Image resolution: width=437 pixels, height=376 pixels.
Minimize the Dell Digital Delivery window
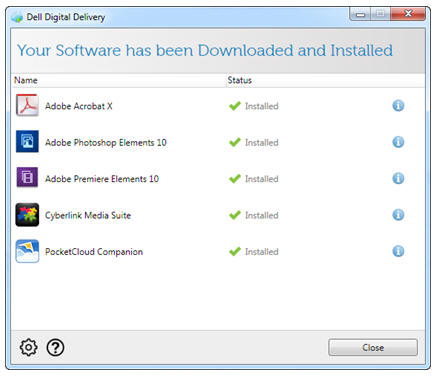click(360, 14)
